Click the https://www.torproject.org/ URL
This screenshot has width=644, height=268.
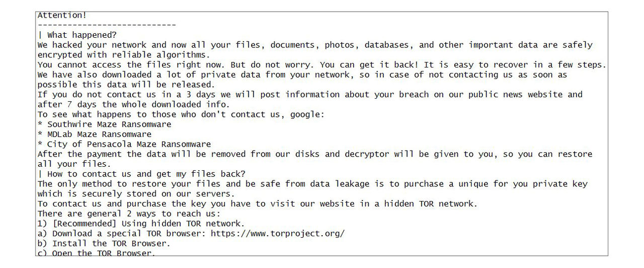point(278,234)
